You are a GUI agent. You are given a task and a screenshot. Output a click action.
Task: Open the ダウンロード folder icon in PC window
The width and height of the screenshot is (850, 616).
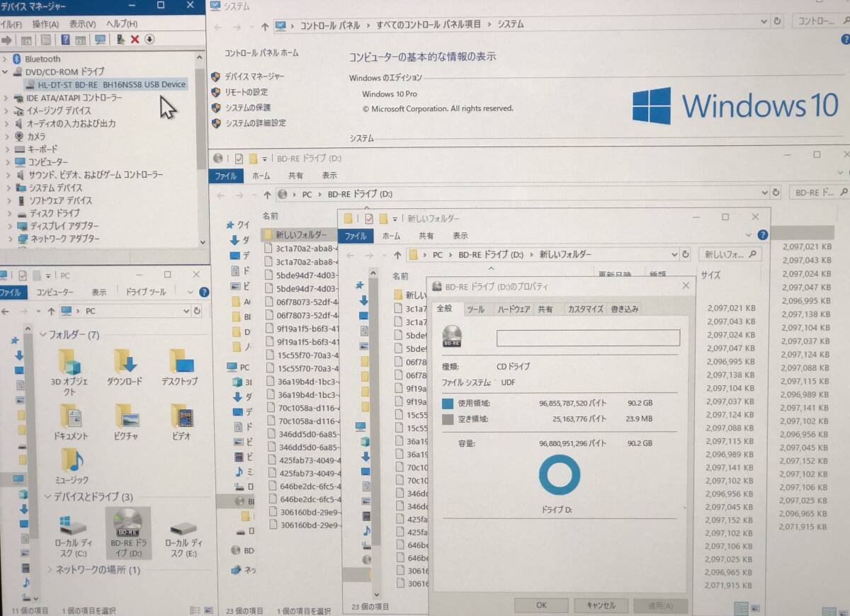click(x=125, y=362)
